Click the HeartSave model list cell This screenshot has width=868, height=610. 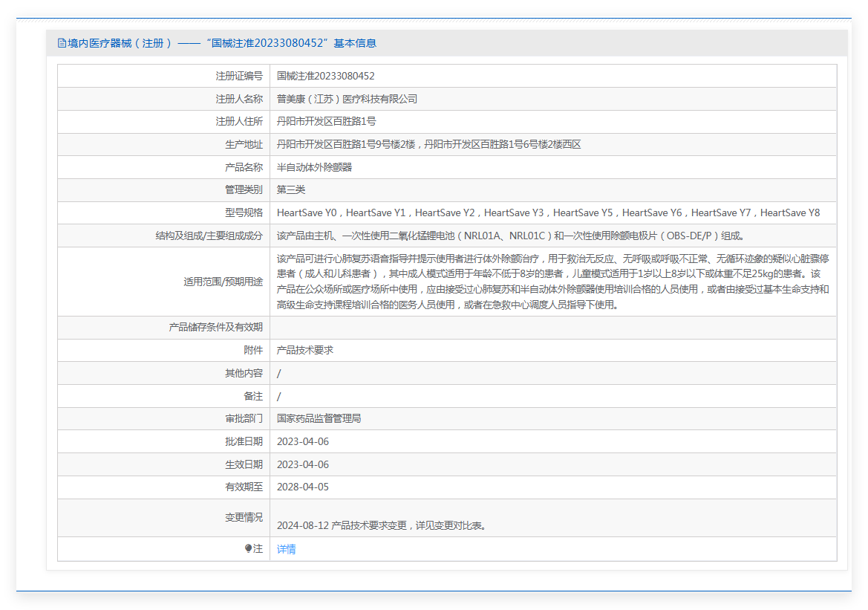coord(548,212)
